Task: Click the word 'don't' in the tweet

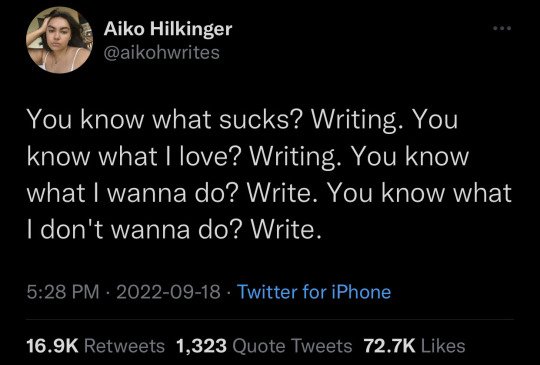Action: click(72, 230)
